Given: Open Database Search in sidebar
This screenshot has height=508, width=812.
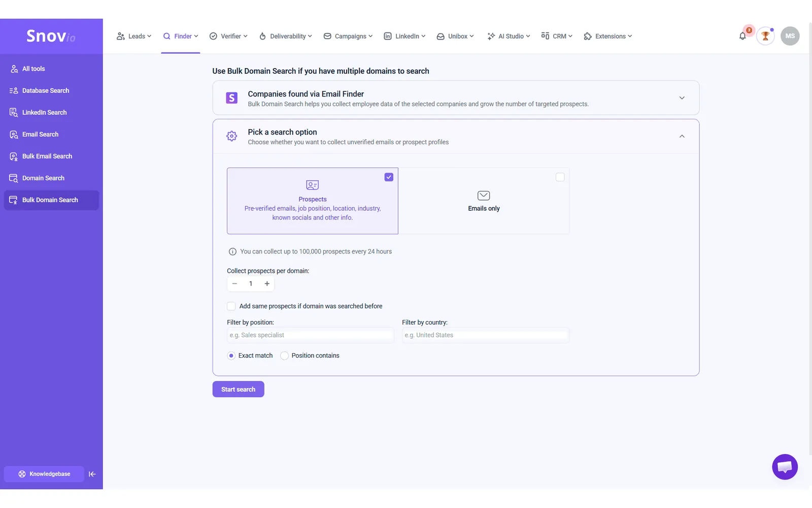Looking at the screenshot, I should point(51,91).
